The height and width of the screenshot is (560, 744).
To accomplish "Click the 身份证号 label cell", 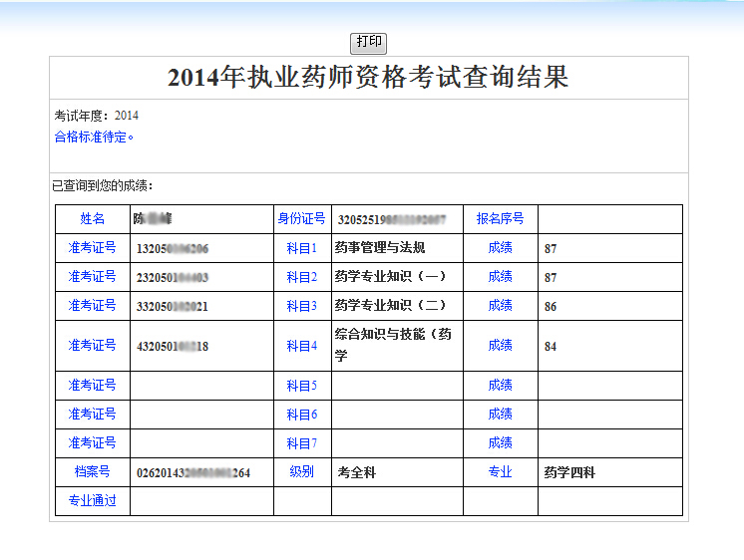I will coord(302,218).
